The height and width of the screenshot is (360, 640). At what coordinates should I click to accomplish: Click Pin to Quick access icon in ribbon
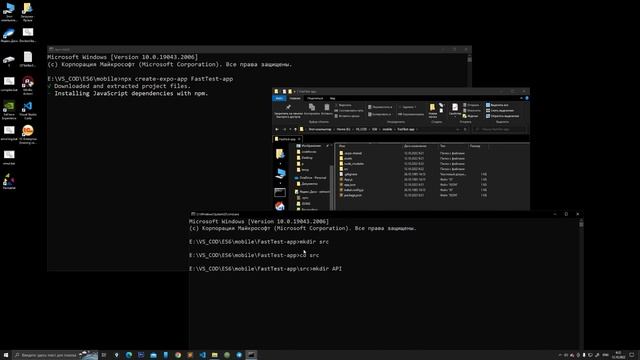click(x=288, y=108)
